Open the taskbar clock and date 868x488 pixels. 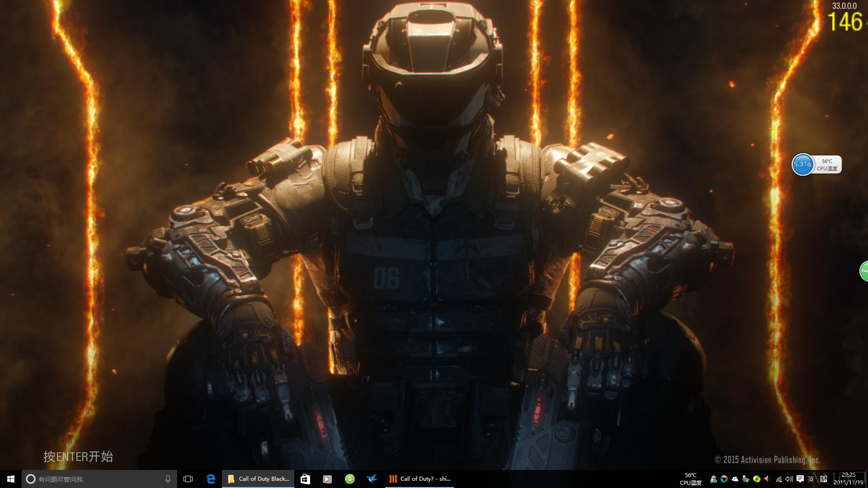click(849, 479)
